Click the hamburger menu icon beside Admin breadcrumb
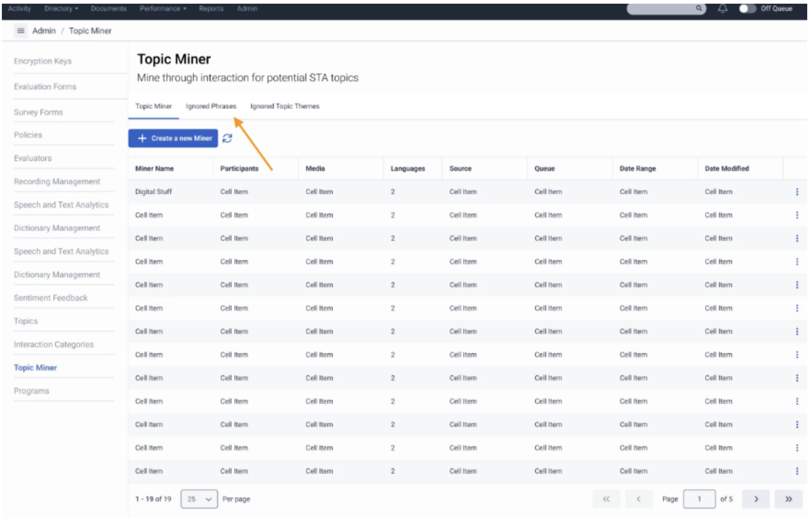Viewport: 812px width, 518px height. point(21,31)
